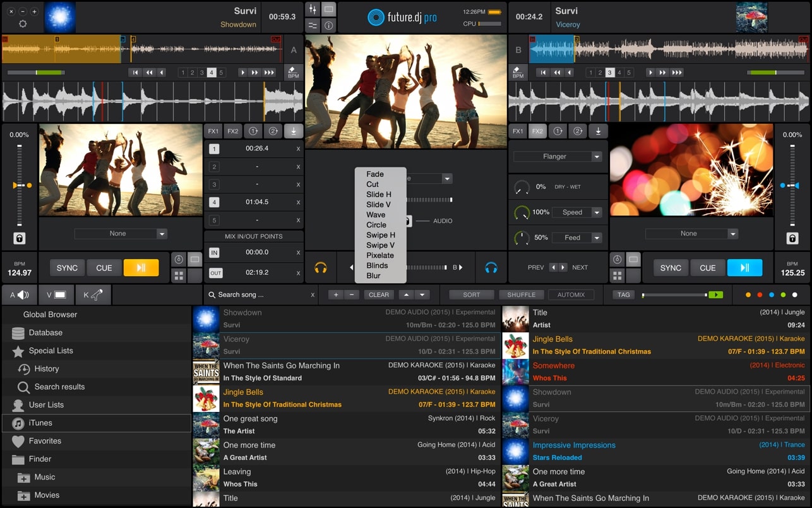Click the FX download arrow icon on deck A
Screen dimensions: 812x508
294,131
